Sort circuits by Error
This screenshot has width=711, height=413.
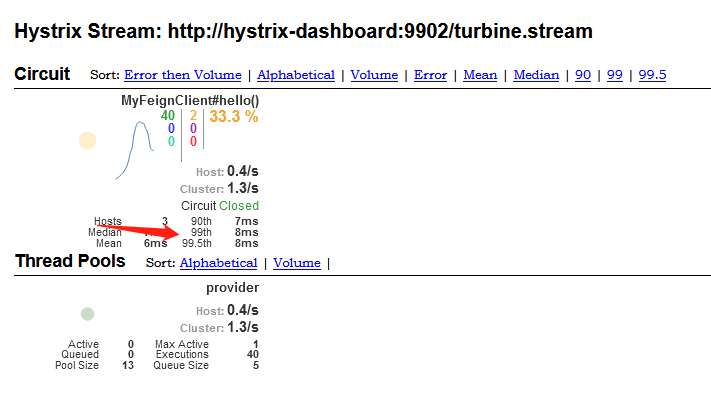pos(430,75)
